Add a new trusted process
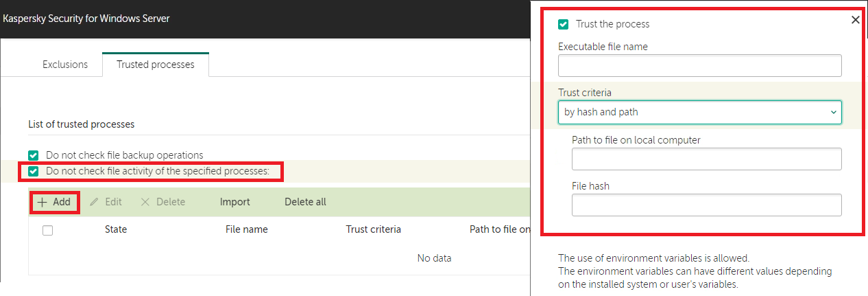 tap(54, 202)
